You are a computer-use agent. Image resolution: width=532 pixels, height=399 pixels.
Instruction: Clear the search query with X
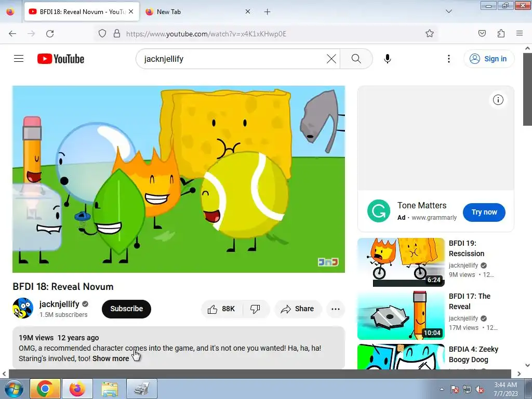click(x=331, y=59)
